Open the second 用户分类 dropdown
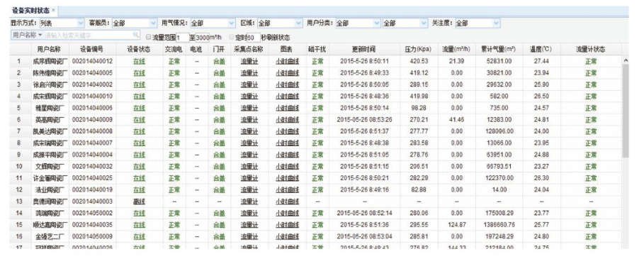Screen dimensions: 644x266 (x=405, y=23)
